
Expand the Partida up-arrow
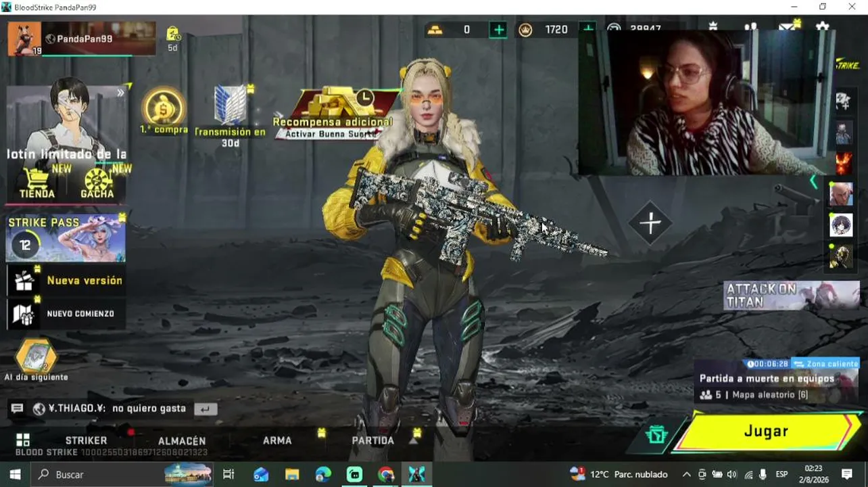(414, 441)
